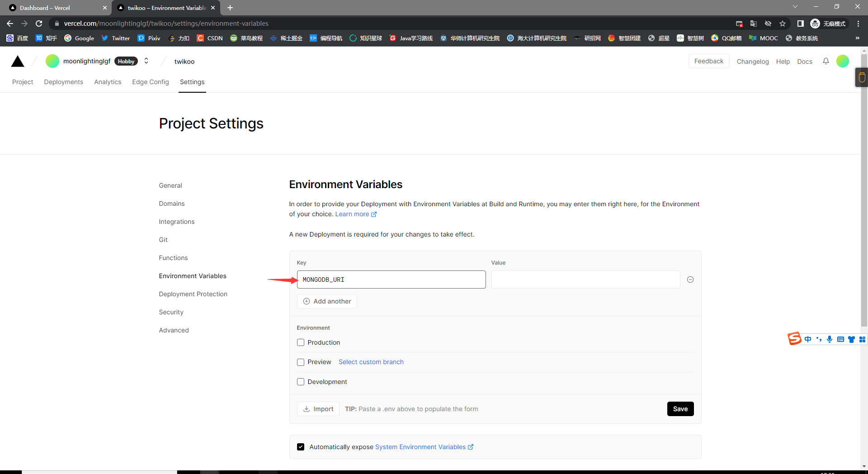This screenshot has width=868, height=474.
Task: Switch to the Deployments tab
Action: click(x=63, y=82)
